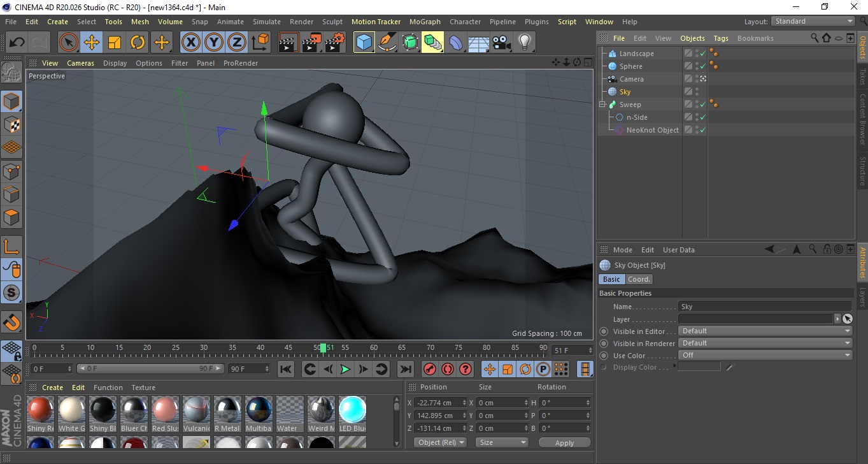Open the spline Pen tool
Image resolution: width=868 pixels, height=464 pixels.
click(x=387, y=43)
